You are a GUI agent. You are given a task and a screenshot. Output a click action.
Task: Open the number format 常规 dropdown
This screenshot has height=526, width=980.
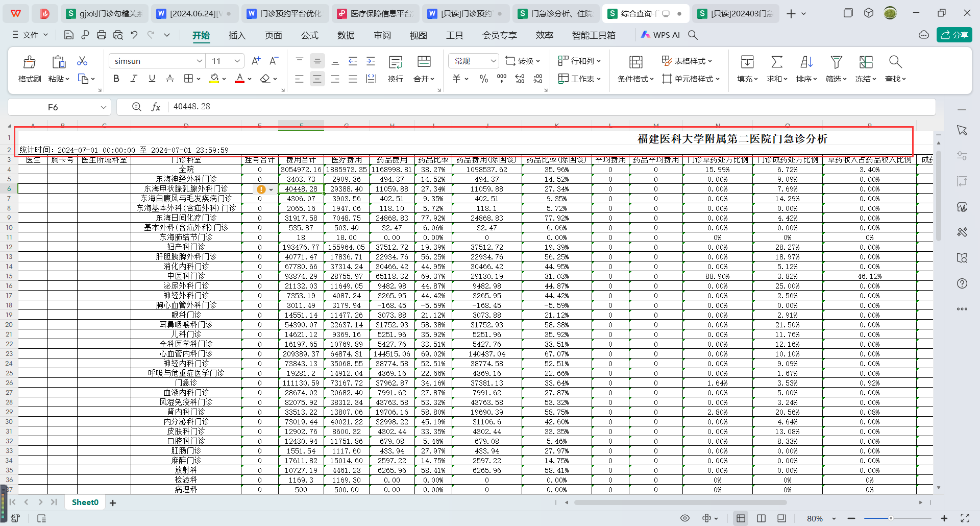493,61
